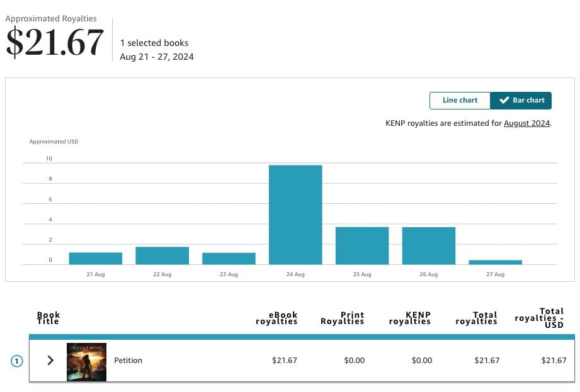Expand the Petition book row

click(50, 360)
